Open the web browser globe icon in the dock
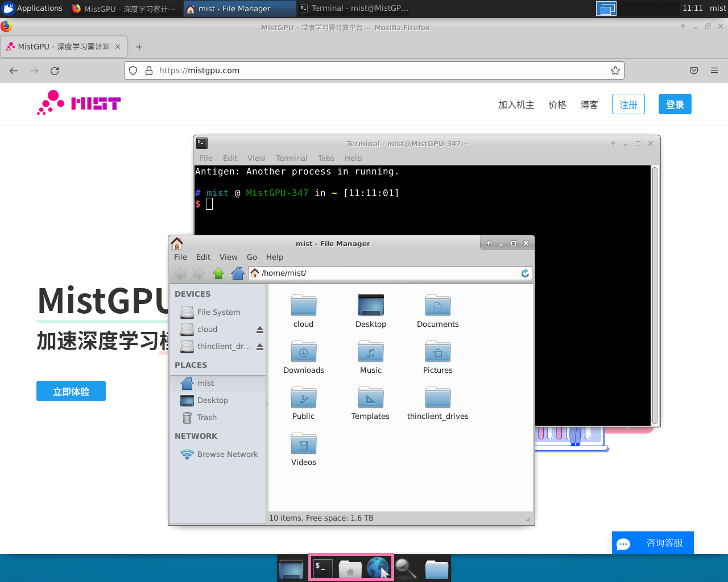728x582 pixels. pyautogui.click(x=379, y=567)
